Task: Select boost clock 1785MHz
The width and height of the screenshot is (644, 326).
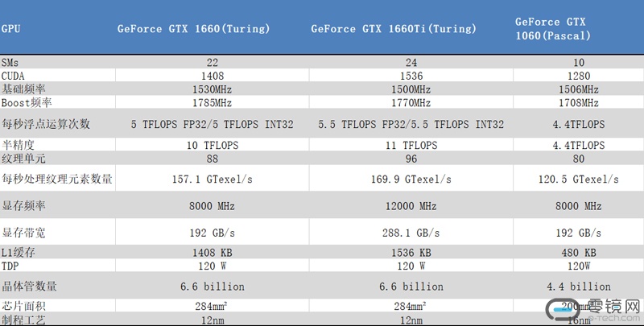Action: pos(213,103)
